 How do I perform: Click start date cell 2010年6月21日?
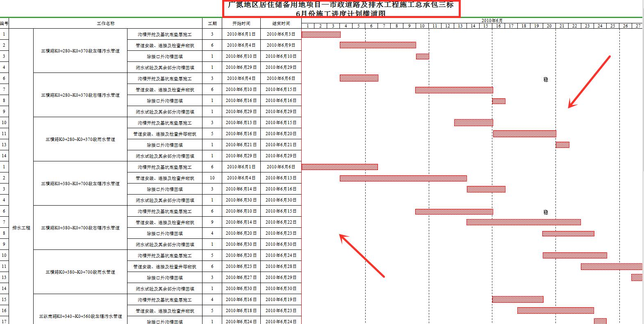click(241, 145)
